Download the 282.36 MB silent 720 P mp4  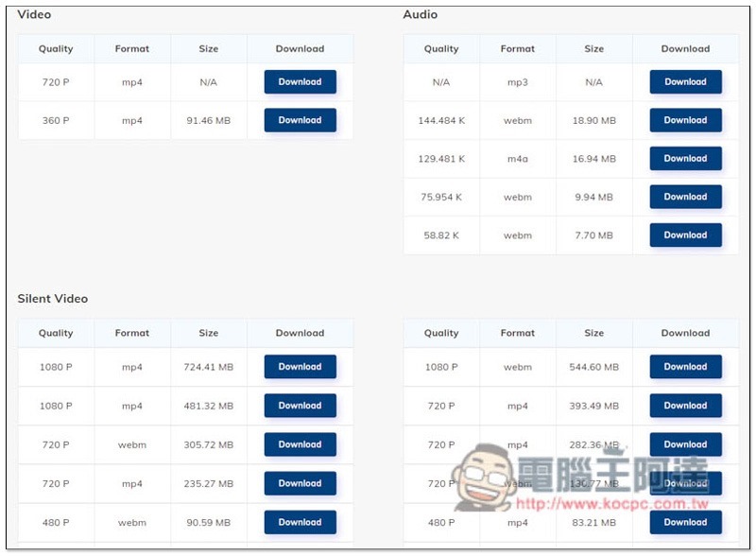(686, 444)
